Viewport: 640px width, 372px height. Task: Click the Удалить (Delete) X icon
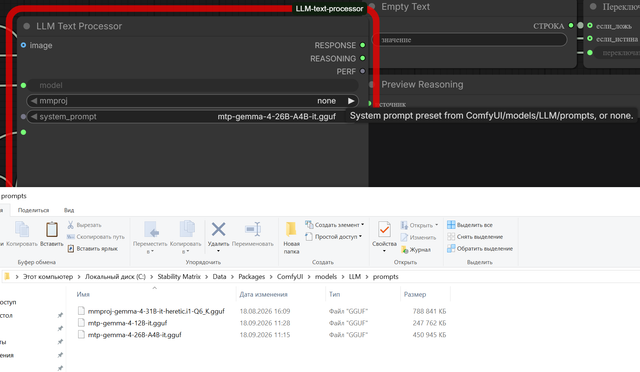pyautogui.click(x=218, y=229)
